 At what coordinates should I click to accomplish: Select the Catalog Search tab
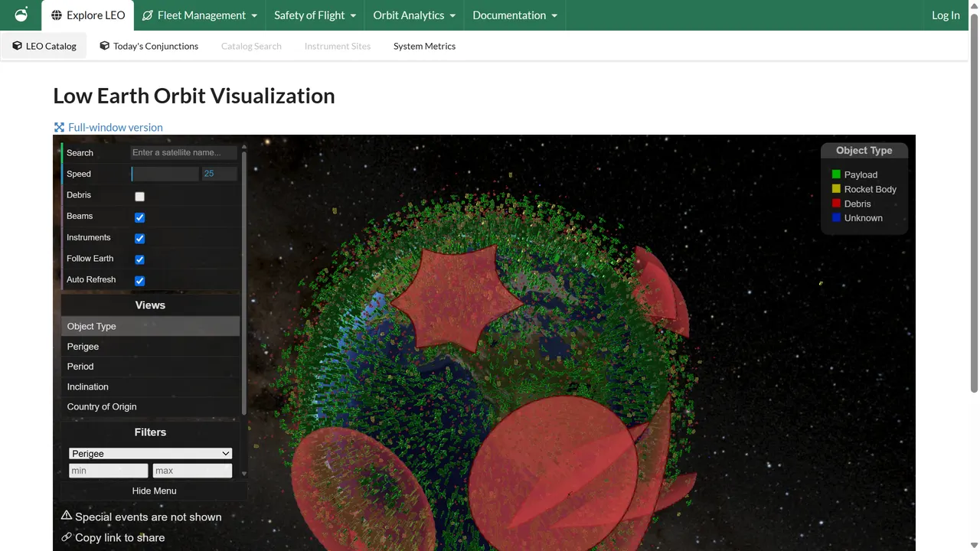[x=251, y=46]
